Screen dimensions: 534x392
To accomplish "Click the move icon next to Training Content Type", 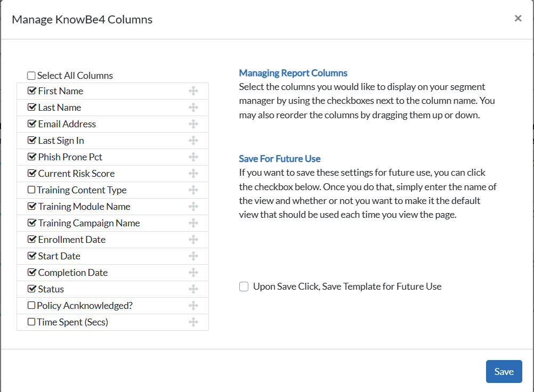I will click(193, 190).
